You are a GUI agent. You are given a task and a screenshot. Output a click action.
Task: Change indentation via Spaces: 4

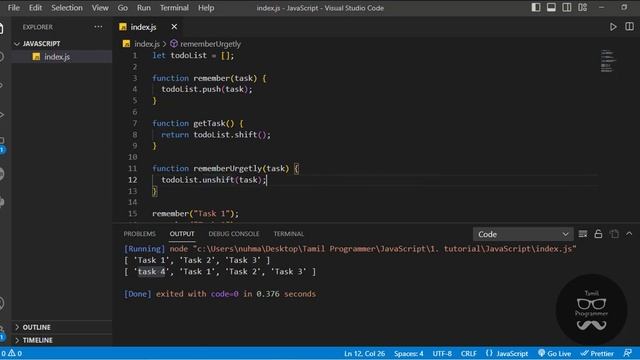point(409,353)
